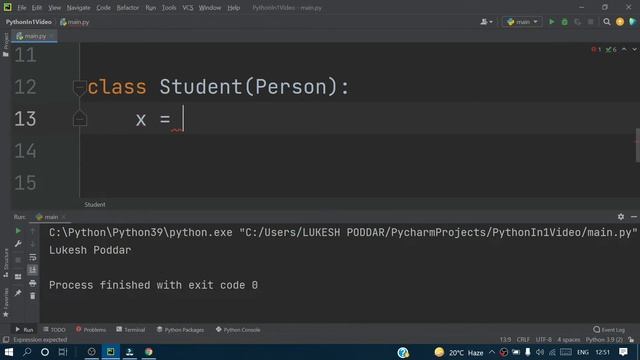640x360 pixels.
Task: Open the Code menu
Action: click(103, 8)
